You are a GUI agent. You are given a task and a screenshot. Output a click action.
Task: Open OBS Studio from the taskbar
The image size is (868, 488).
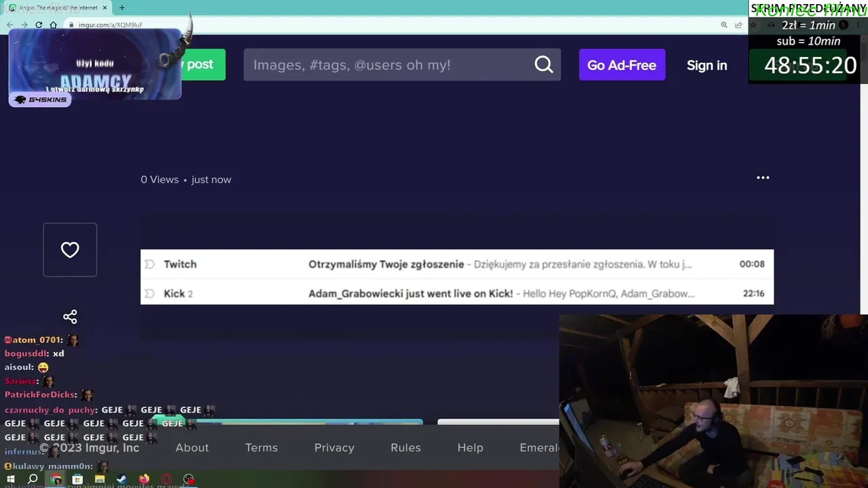click(189, 479)
